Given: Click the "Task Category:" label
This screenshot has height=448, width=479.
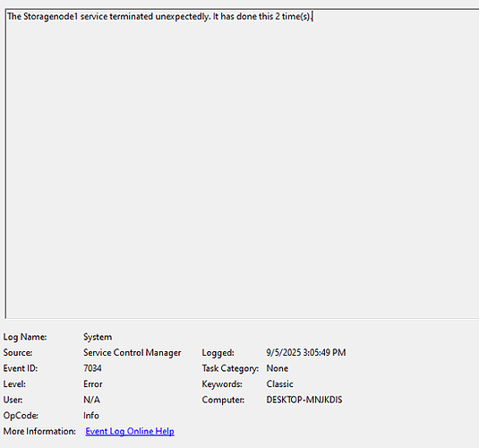Looking at the screenshot, I should 230,368.
